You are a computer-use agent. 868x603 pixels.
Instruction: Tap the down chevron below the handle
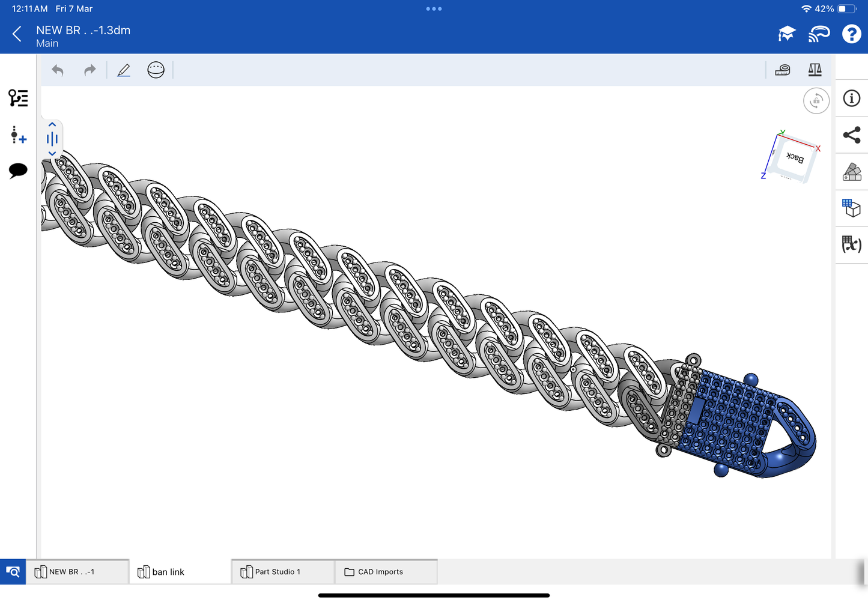(52, 154)
